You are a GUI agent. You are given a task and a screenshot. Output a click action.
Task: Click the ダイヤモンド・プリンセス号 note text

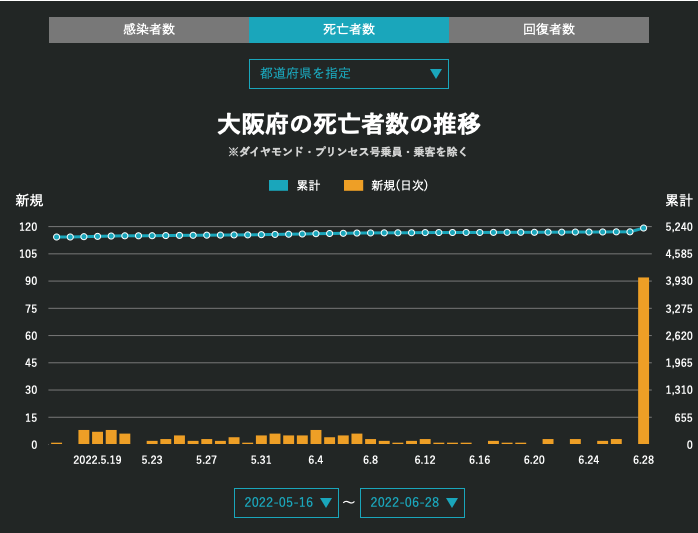point(348,152)
